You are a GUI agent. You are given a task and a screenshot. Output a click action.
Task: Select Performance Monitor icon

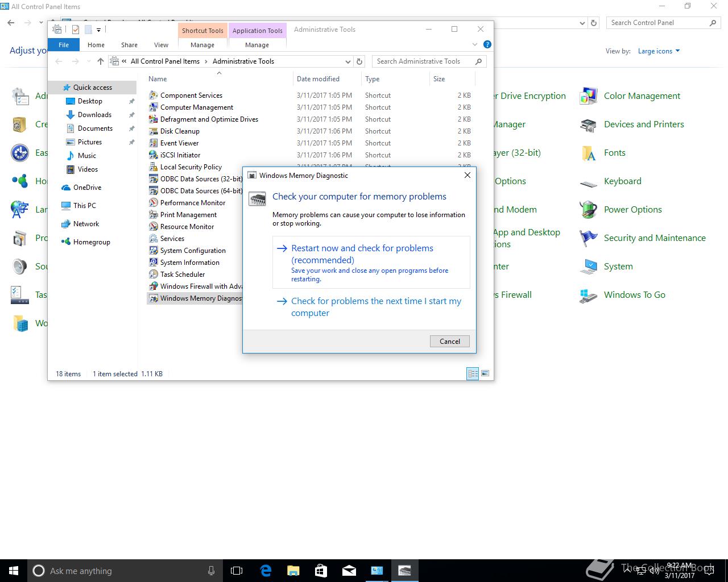tap(153, 203)
